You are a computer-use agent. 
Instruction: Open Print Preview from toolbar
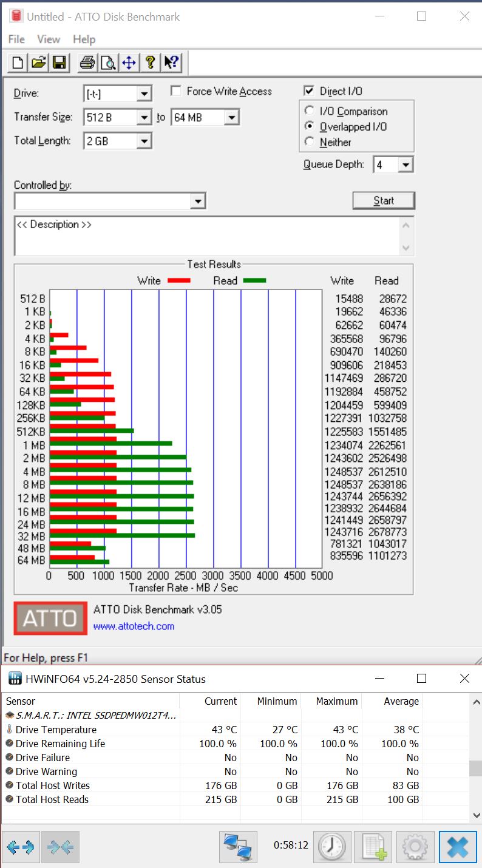coord(108,62)
